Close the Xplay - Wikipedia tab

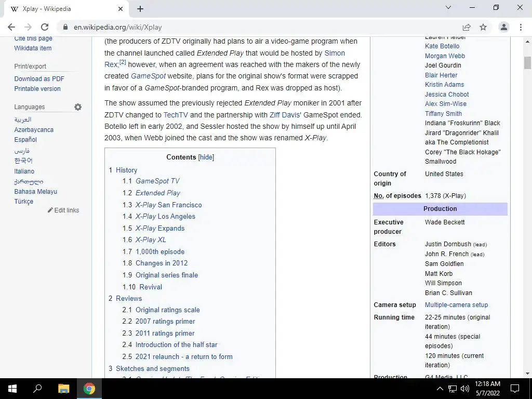(x=121, y=9)
